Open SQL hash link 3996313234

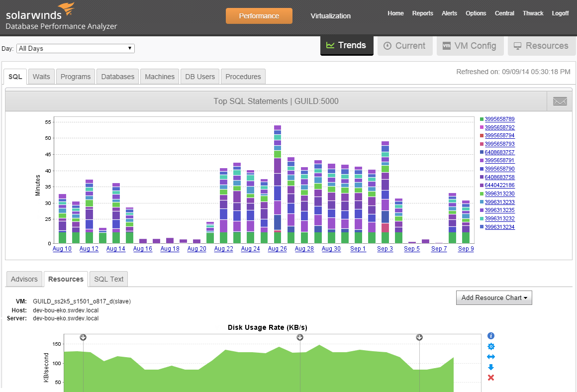pyautogui.click(x=499, y=227)
